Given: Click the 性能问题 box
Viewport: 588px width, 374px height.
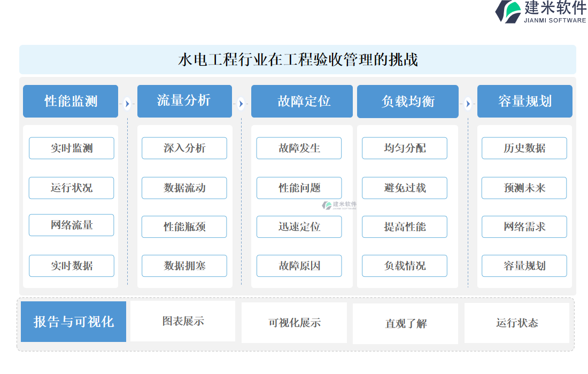Looking at the screenshot, I should pyautogui.click(x=299, y=188).
